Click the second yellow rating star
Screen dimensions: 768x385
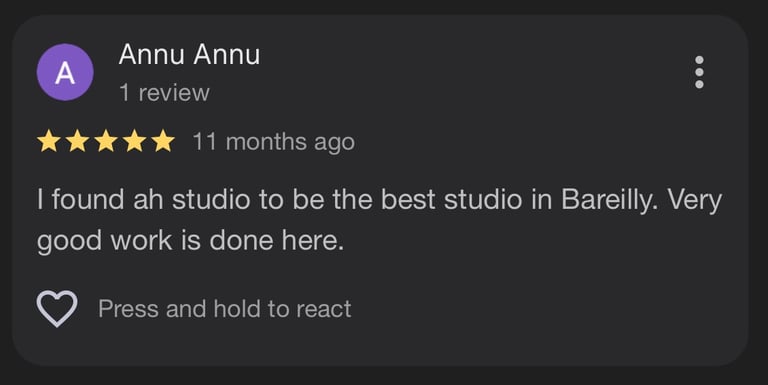click(x=77, y=142)
